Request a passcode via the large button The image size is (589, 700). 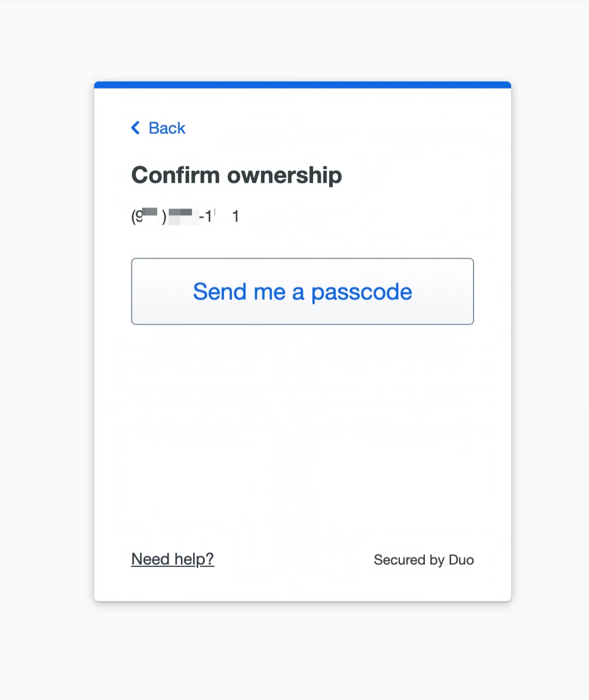(x=302, y=291)
